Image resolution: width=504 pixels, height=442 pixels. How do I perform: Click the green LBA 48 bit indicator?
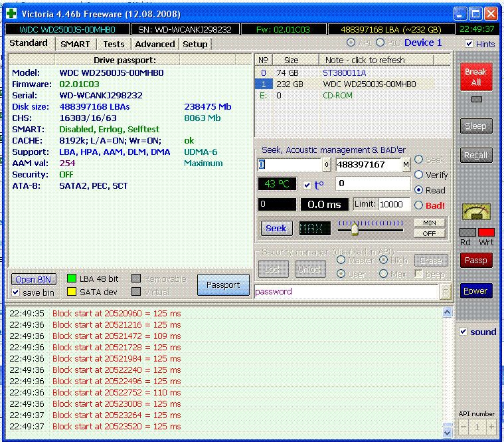71,278
